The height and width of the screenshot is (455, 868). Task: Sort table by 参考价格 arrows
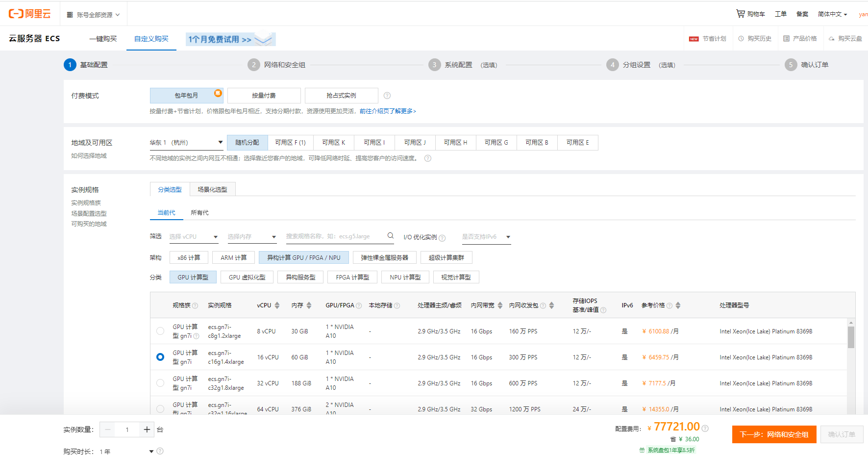[678, 305]
